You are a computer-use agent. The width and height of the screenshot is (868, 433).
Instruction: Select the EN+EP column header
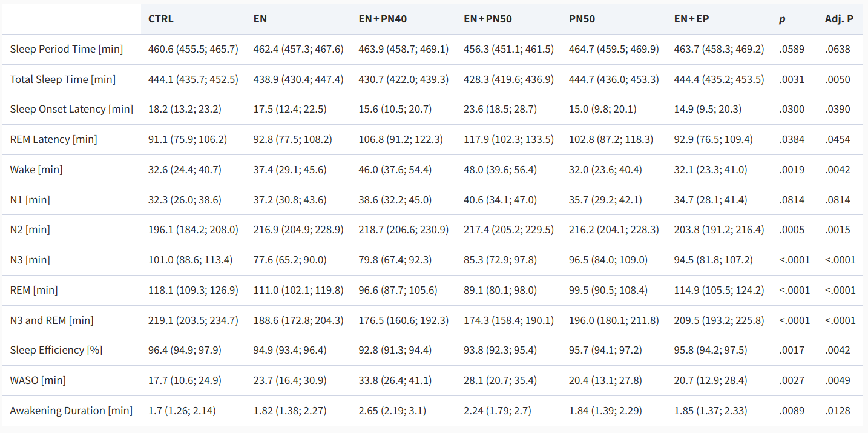pos(691,19)
